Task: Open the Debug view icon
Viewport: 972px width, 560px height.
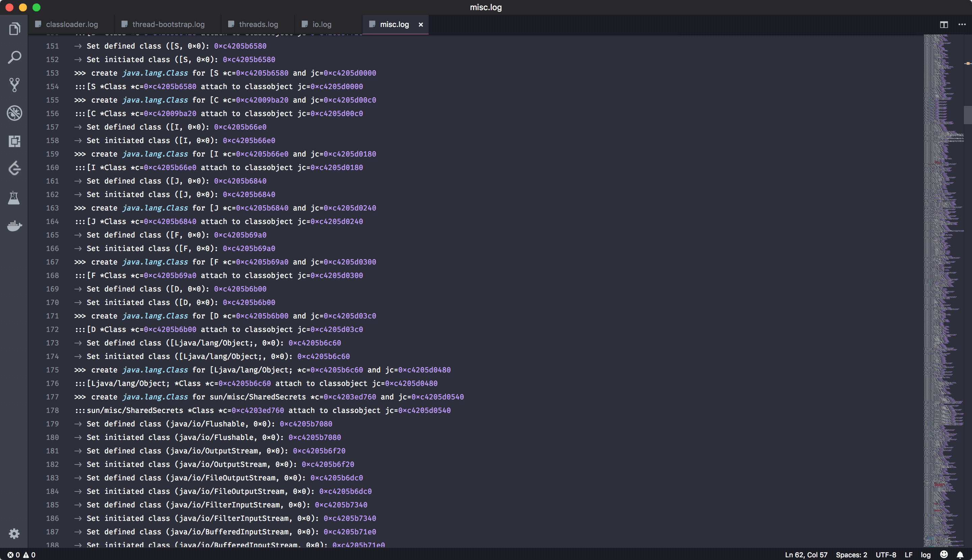Action: [x=14, y=113]
